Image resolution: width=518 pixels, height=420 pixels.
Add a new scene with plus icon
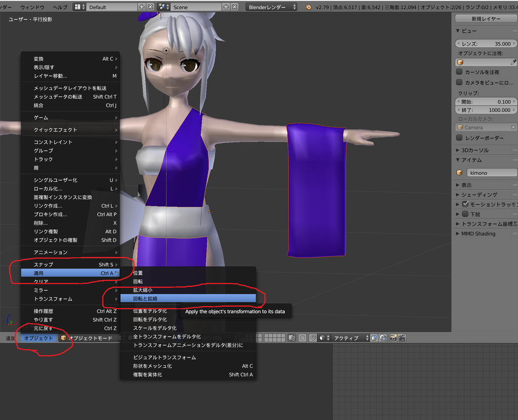pos(226,7)
